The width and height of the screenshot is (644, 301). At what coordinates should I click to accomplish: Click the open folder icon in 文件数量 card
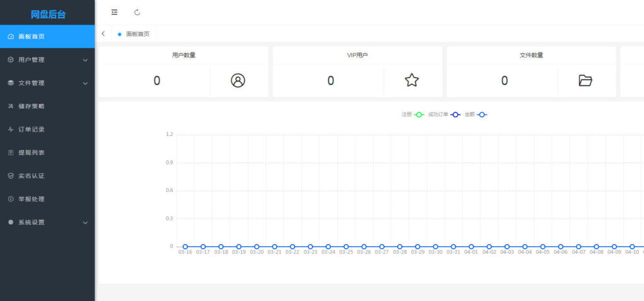[586, 80]
